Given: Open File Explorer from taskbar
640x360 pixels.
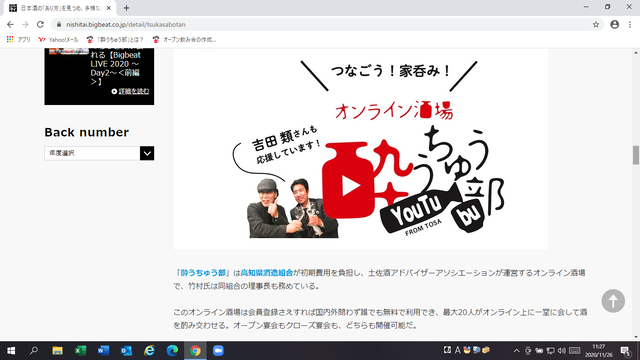Looking at the screenshot, I should [57, 351].
